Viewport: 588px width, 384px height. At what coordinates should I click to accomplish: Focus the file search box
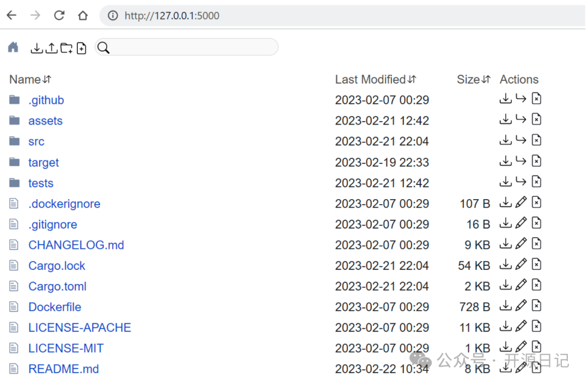click(x=193, y=47)
